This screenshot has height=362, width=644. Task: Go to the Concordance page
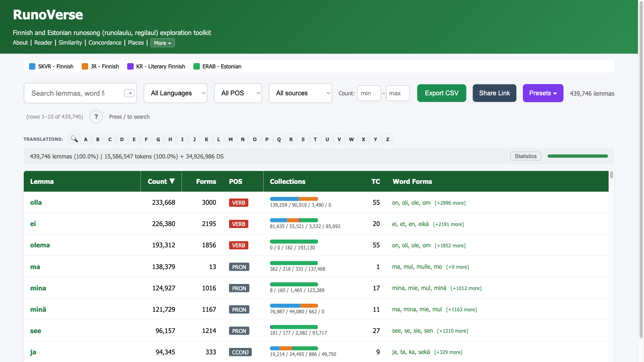pyautogui.click(x=105, y=43)
